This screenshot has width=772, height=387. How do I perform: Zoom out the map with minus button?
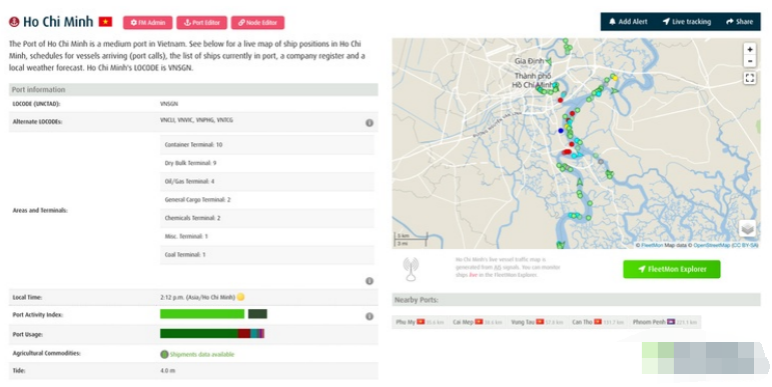click(x=749, y=61)
